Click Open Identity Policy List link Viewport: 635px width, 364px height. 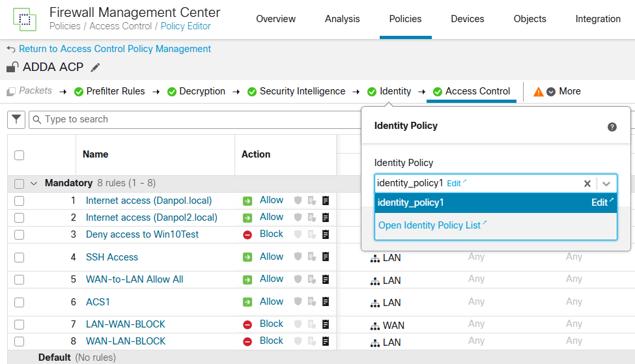pos(432,225)
